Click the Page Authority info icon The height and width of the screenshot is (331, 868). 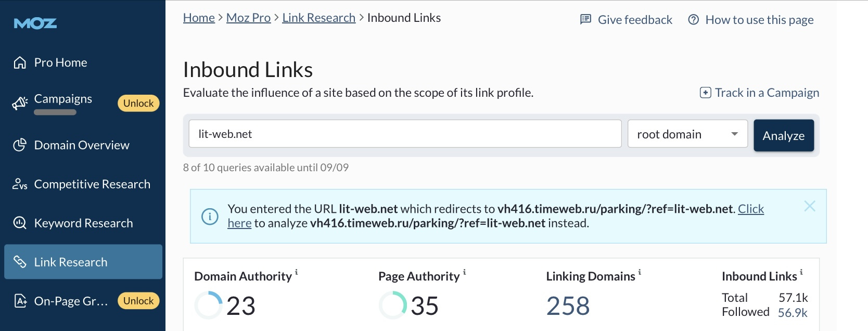pyautogui.click(x=464, y=272)
